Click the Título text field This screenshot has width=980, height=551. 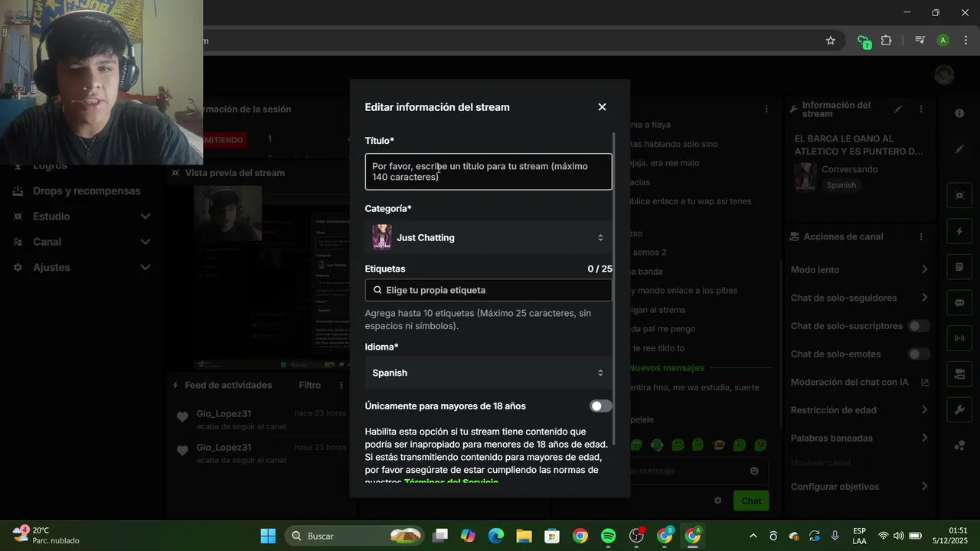(488, 171)
